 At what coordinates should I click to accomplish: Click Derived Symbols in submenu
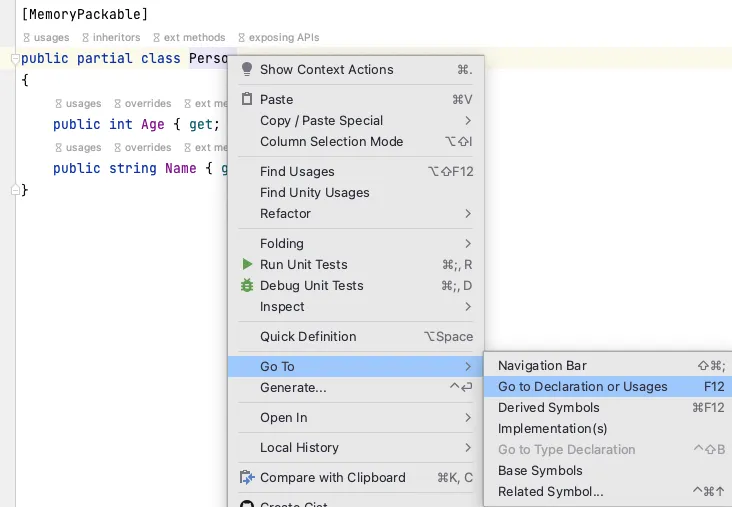tap(549, 408)
